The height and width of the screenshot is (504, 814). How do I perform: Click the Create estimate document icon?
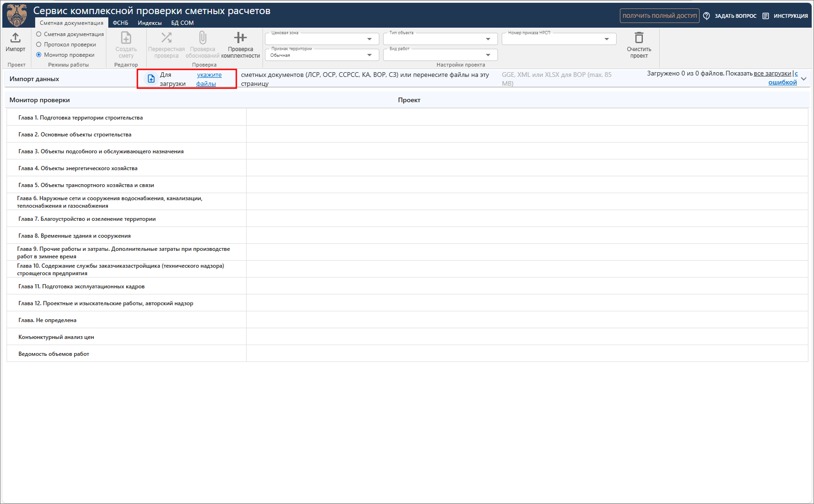pos(126,38)
